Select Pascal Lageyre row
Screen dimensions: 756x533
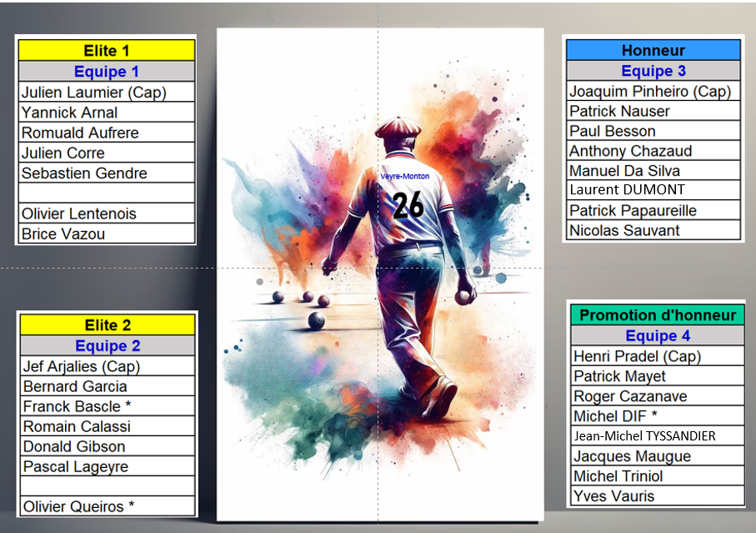pyautogui.click(x=108, y=466)
